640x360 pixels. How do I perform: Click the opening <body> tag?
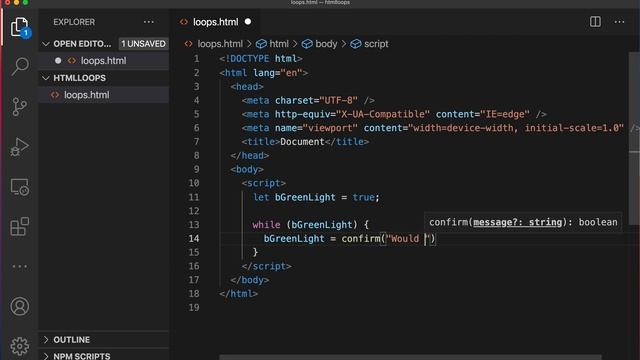[x=247, y=169]
